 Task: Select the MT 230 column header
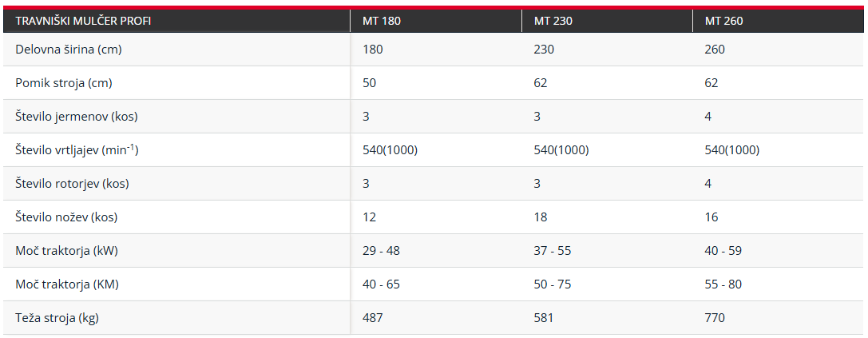tap(553, 21)
